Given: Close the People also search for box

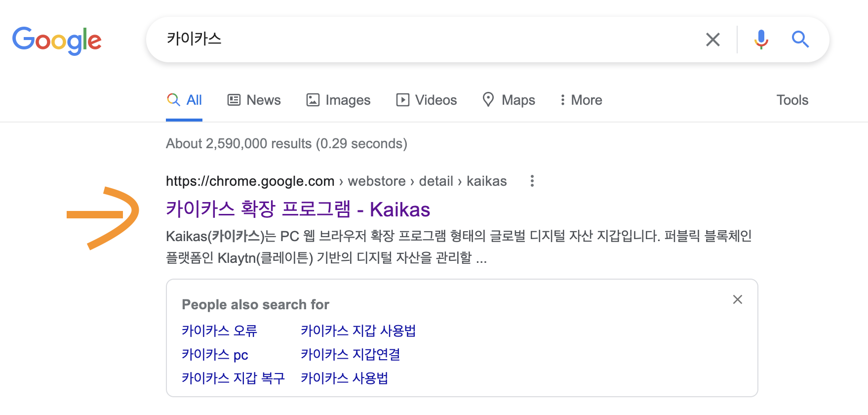Looking at the screenshot, I should pos(737,299).
